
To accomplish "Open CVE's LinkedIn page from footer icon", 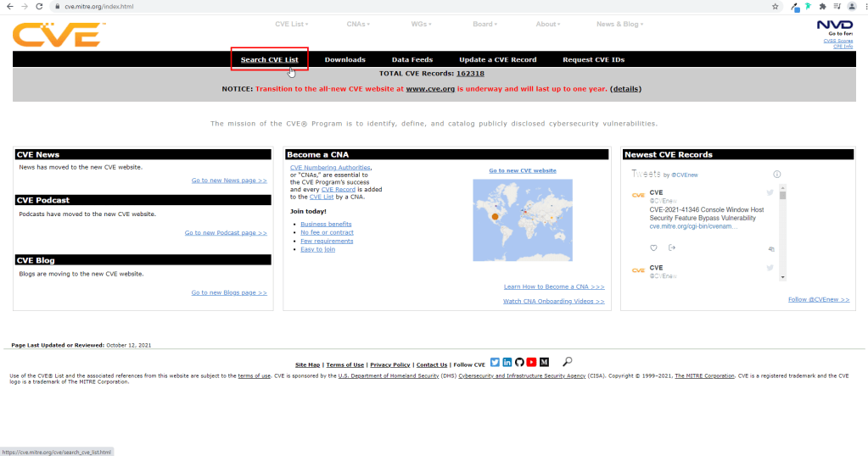I will [507, 363].
